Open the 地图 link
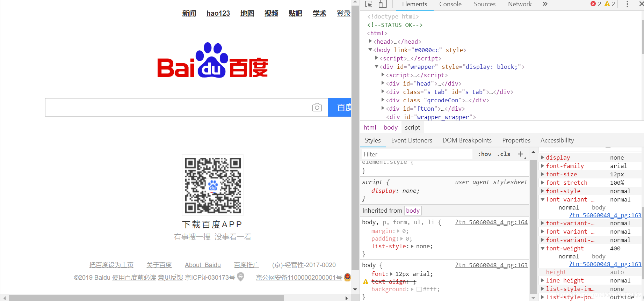This screenshot has width=644, height=301. [x=247, y=13]
